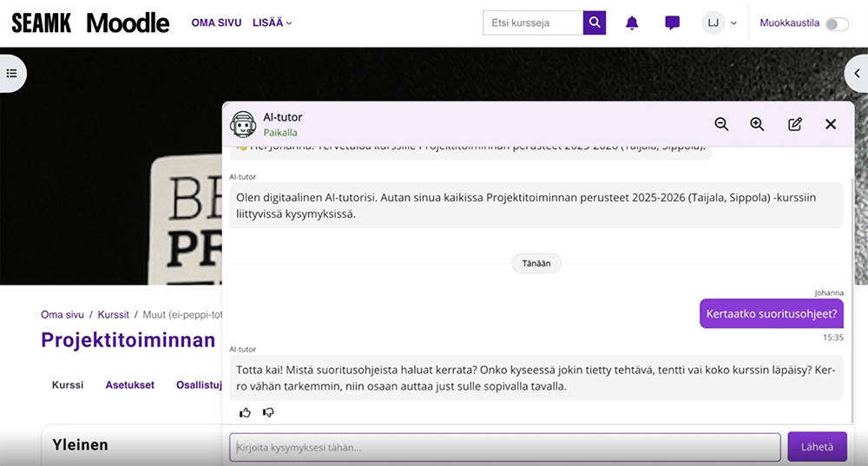
Task: Open the messages speech bubble icon
Action: pyautogui.click(x=672, y=23)
